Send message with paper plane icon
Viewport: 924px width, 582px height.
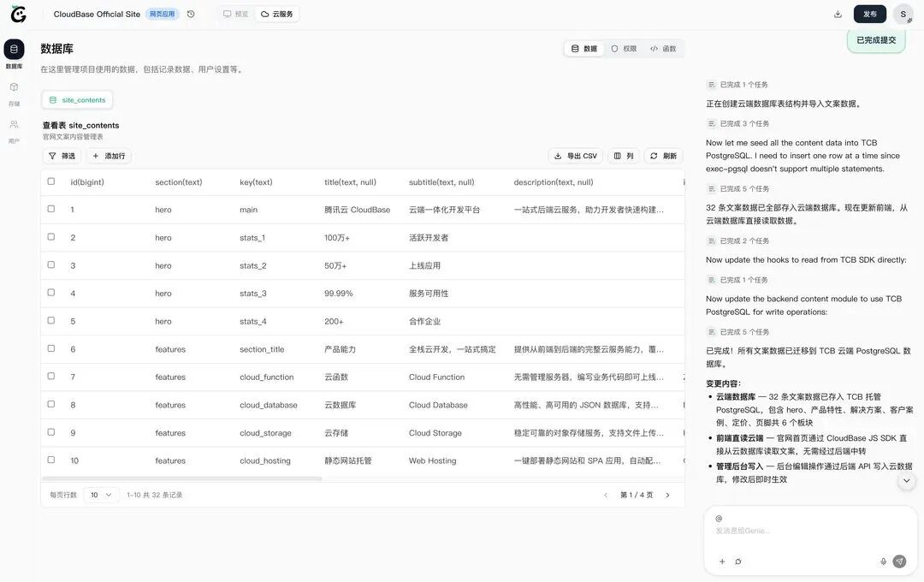[x=899, y=561]
